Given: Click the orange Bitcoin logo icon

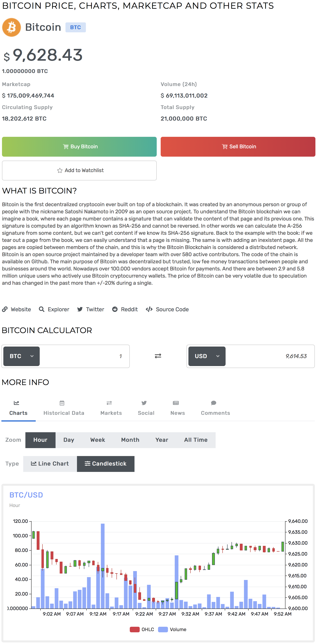Looking at the screenshot, I should (x=12, y=27).
